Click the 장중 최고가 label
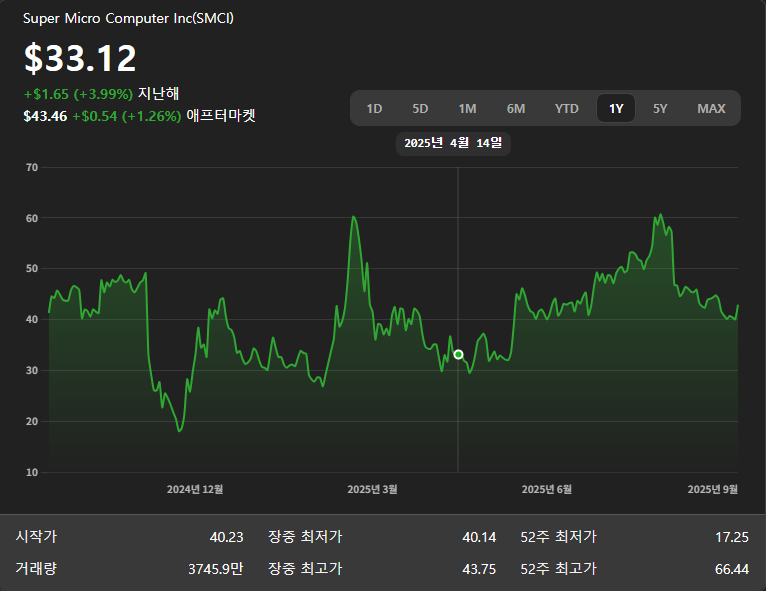The width and height of the screenshot is (766, 591). pyautogui.click(x=305, y=569)
